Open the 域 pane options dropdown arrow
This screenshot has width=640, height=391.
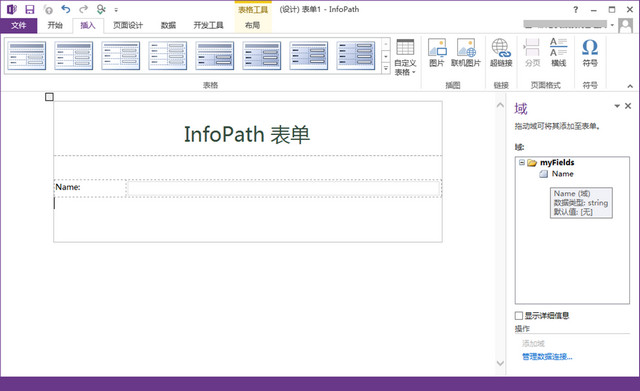[617, 106]
